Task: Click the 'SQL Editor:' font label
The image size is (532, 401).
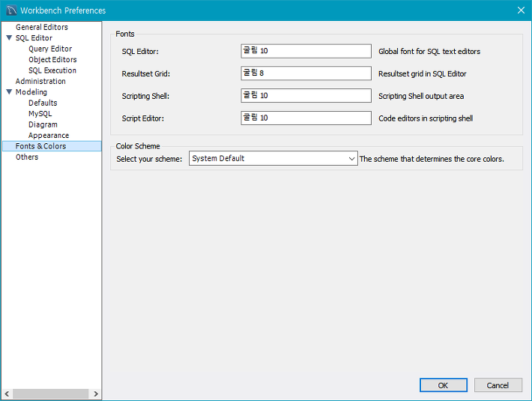Action: (x=140, y=51)
